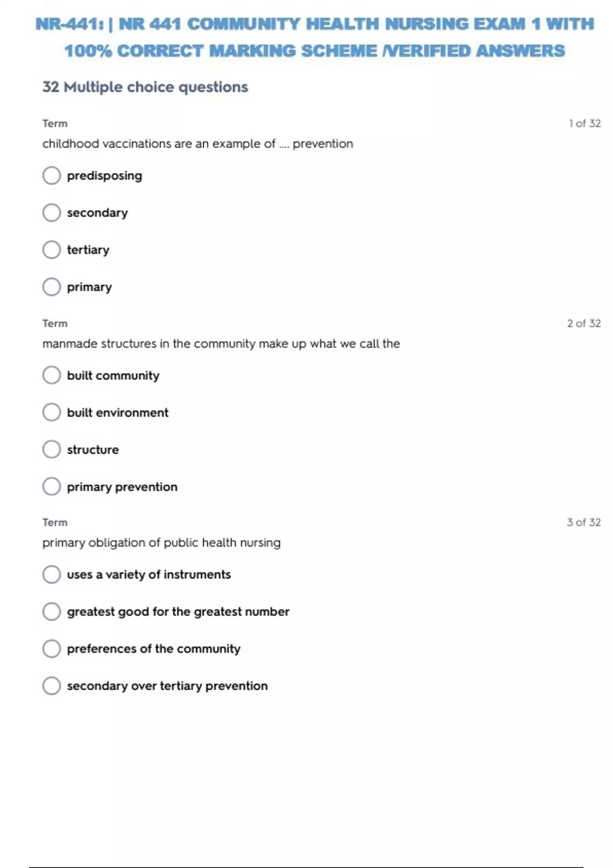
Task: Click the public health nursing obligation question
Action: [x=161, y=543]
